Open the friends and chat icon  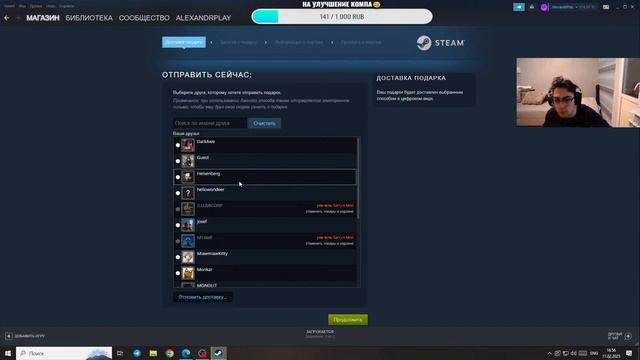point(628,336)
